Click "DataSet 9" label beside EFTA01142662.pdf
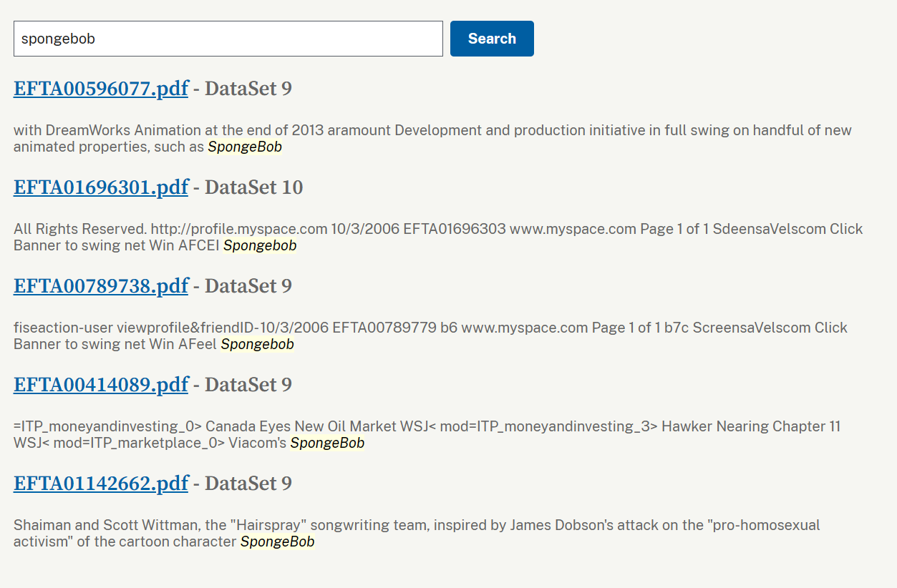Image resolution: width=897 pixels, height=588 pixels. (248, 484)
